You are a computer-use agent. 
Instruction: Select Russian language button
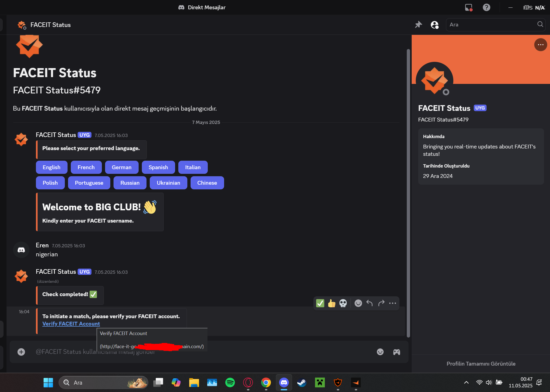[x=130, y=183]
